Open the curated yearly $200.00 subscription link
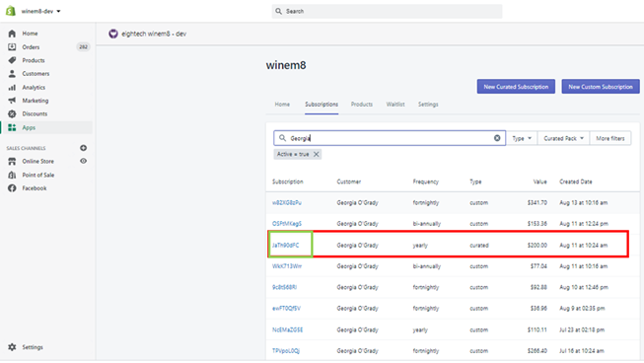 pos(285,246)
